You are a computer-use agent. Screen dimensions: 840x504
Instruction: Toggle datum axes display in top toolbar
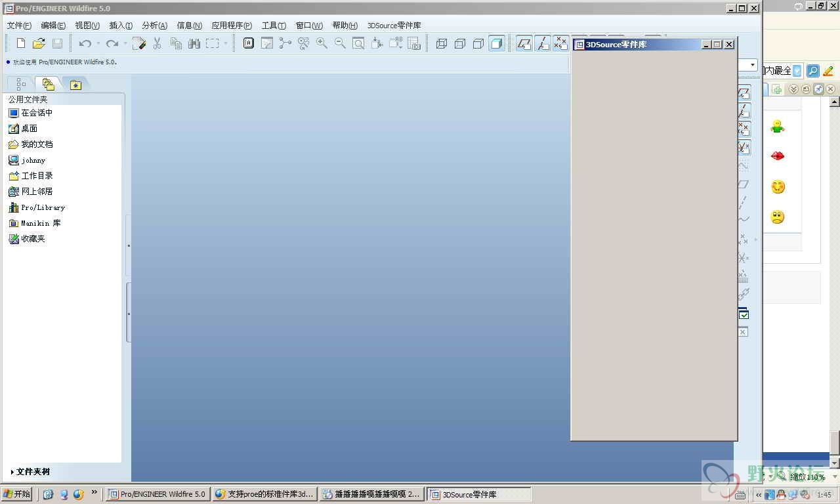[542, 43]
